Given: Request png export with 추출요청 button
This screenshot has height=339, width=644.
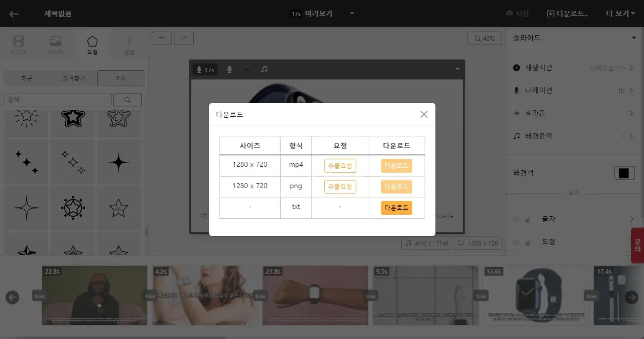Looking at the screenshot, I should (340, 187).
